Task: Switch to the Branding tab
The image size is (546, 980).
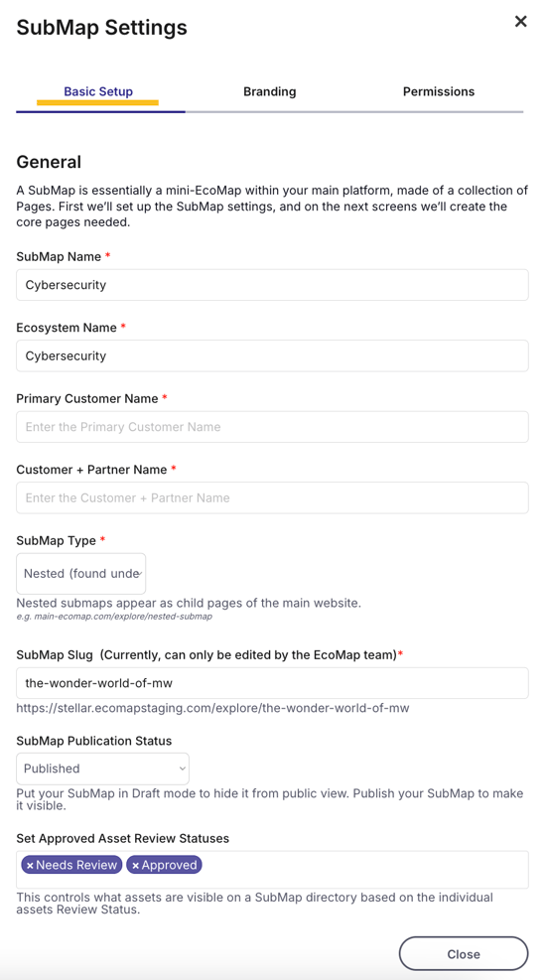Action: (x=269, y=92)
